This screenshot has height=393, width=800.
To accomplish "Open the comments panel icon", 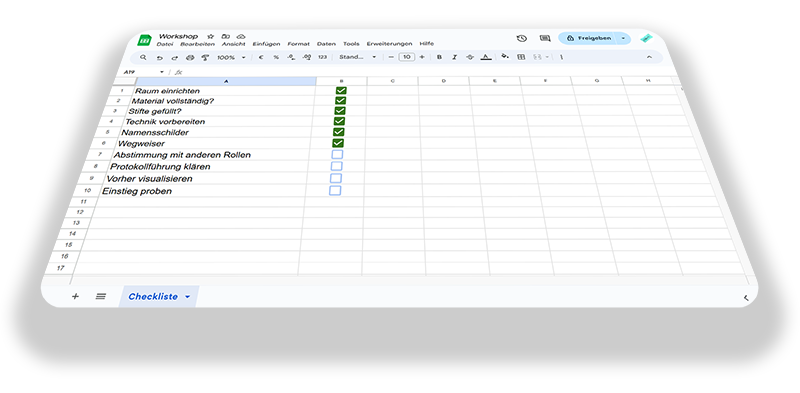I will pos(545,38).
